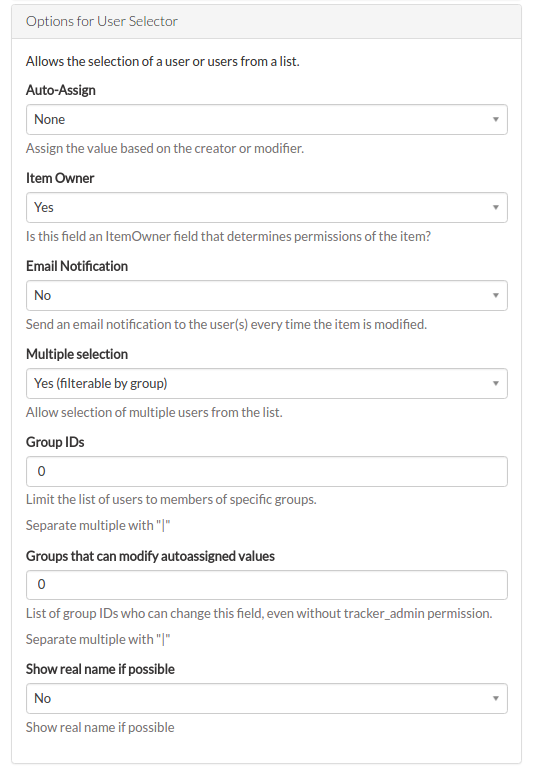This screenshot has height=768, width=533.
Task: Click the Options for User Selector header
Action: 102,21
